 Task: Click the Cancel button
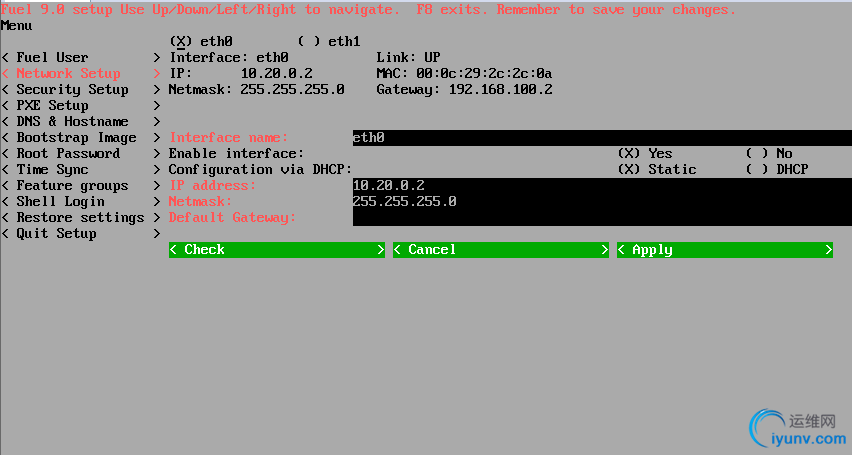[x=501, y=250]
